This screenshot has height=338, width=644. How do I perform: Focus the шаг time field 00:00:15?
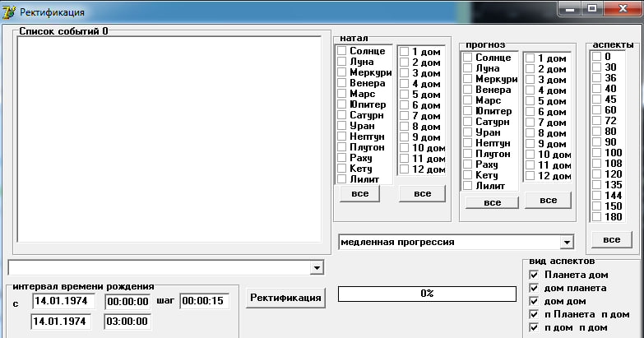(x=204, y=301)
